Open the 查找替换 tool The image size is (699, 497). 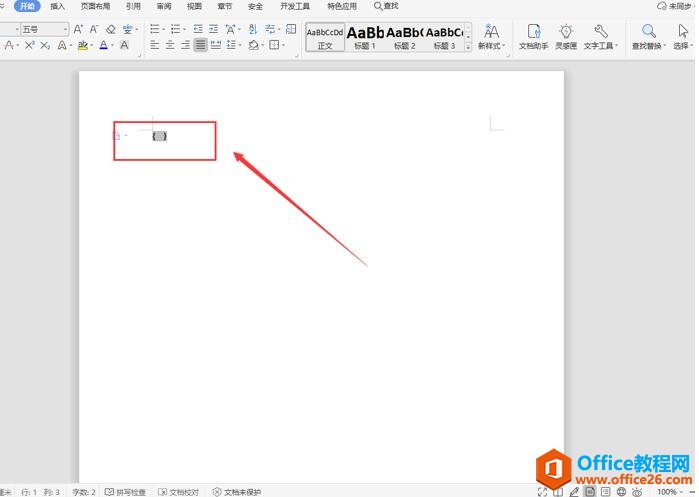[649, 37]
